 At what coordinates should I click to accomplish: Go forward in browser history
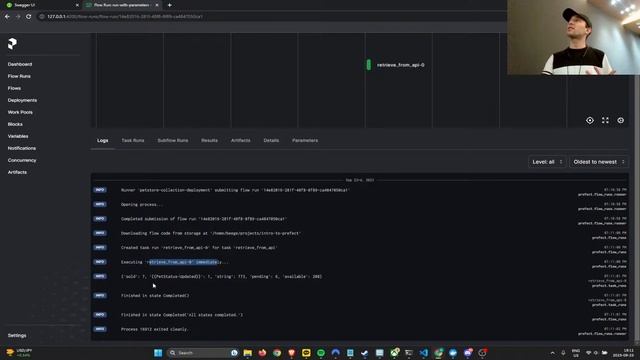[x=18, y=17]
